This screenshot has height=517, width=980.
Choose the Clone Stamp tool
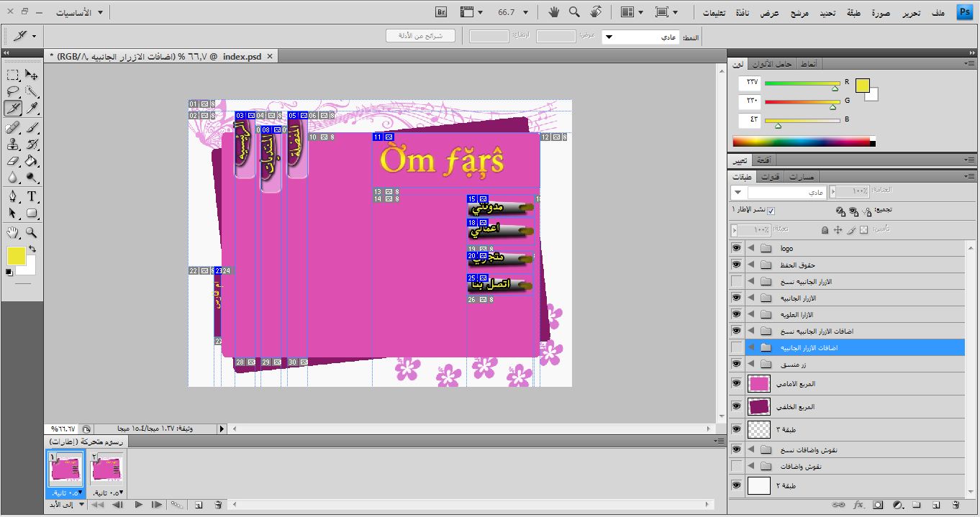[13, 144]
